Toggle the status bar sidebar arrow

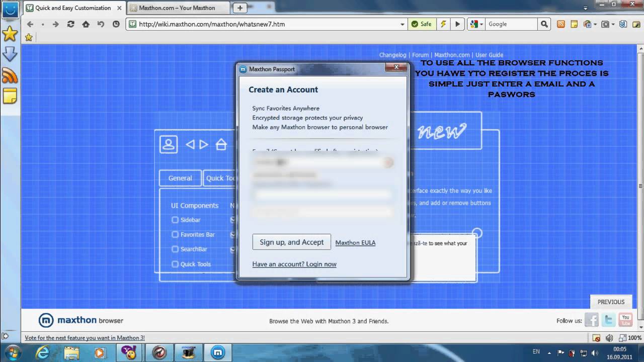tap(5, 336)
